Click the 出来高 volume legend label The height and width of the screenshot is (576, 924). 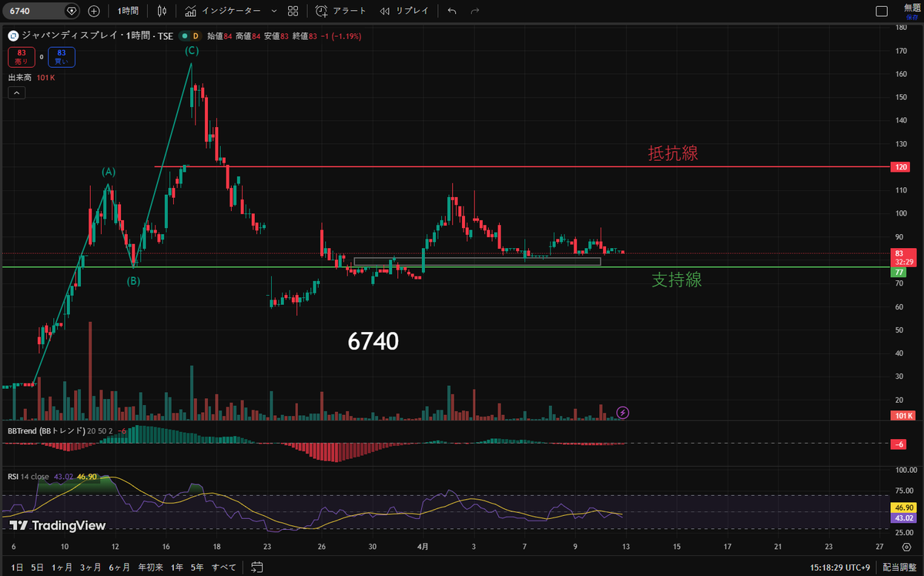21,78
